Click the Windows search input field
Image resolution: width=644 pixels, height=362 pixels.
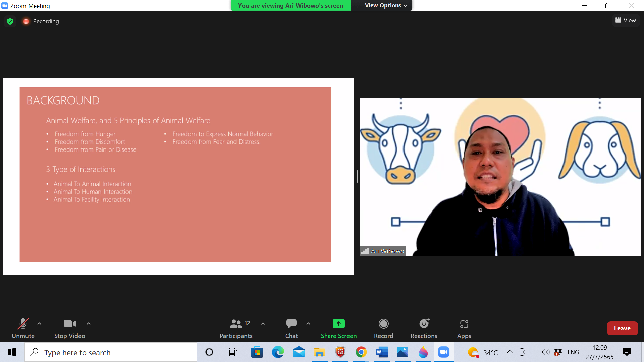[111, 352]
